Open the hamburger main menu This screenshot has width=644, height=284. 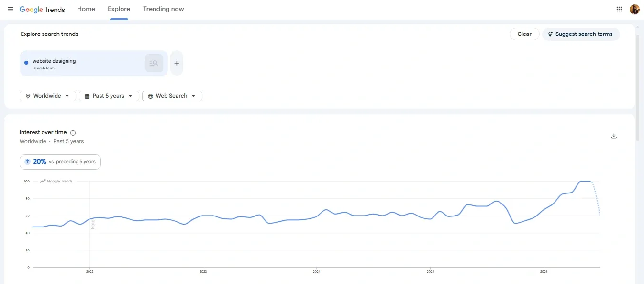point(11,9)
